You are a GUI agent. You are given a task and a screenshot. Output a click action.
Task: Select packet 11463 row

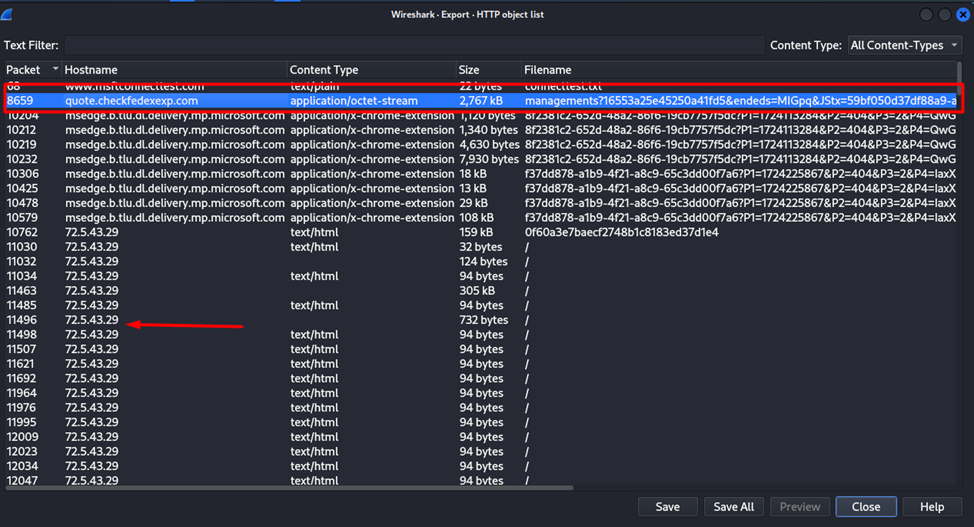pos(481,291)
